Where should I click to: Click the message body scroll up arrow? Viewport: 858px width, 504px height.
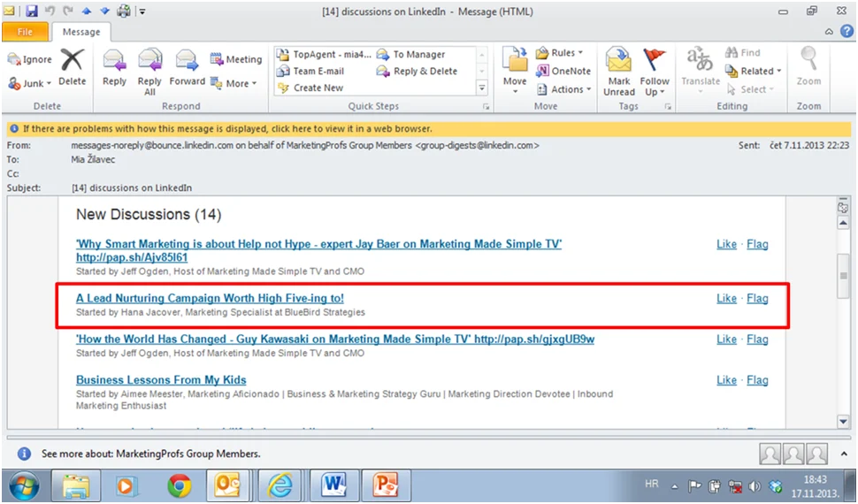(x=843, y=223)
